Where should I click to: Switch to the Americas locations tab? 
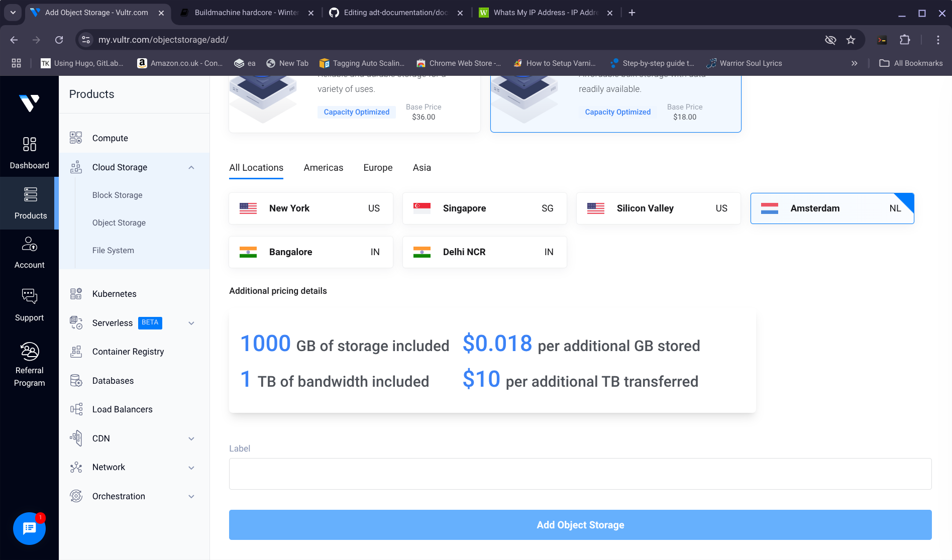coord(323,168)
